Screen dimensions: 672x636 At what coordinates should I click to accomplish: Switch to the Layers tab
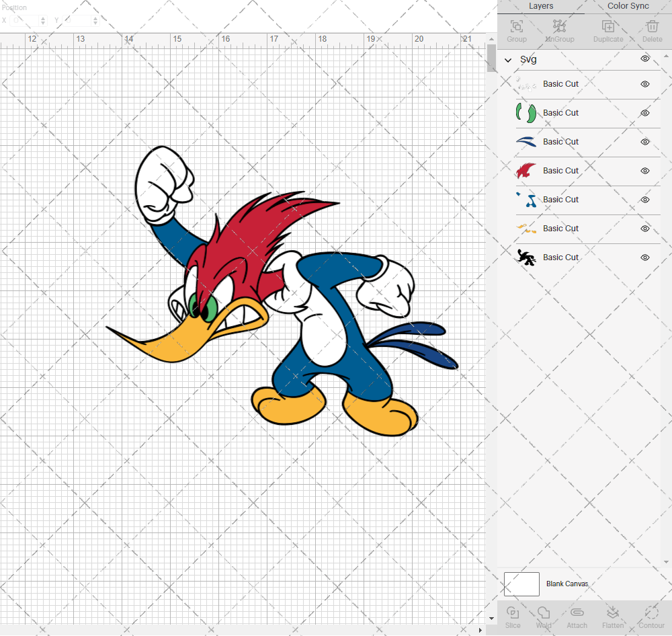[541, 6]
